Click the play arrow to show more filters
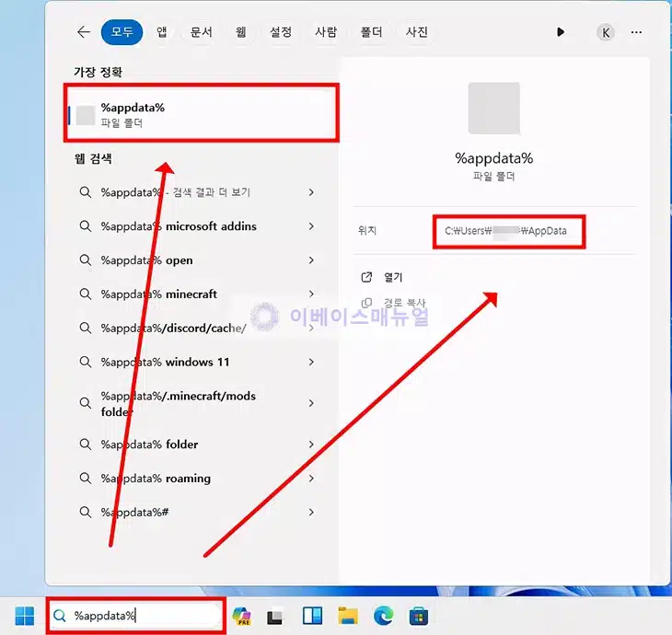The image size is (672, 635). pyautogui.click(x=561, y=32)
